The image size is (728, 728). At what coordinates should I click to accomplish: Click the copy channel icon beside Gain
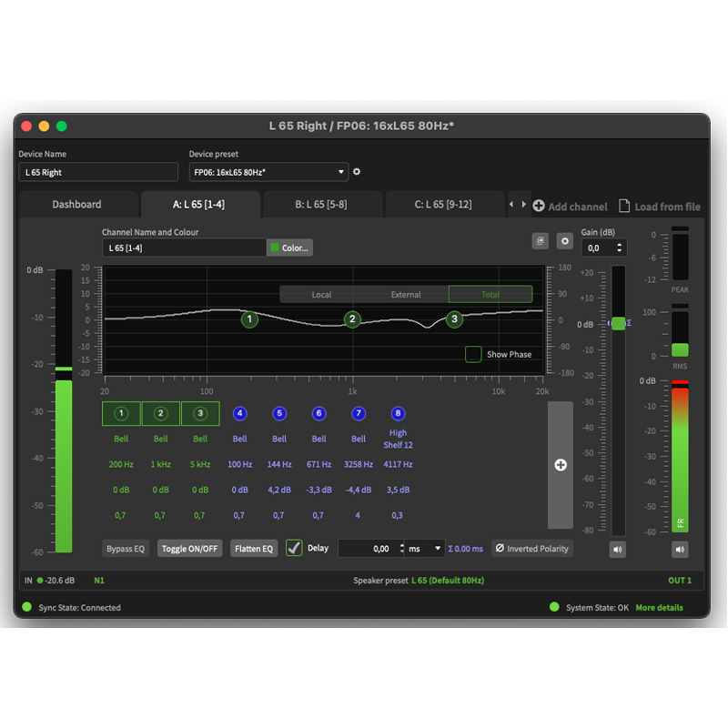pyautogui.click(x=541, y=241)
